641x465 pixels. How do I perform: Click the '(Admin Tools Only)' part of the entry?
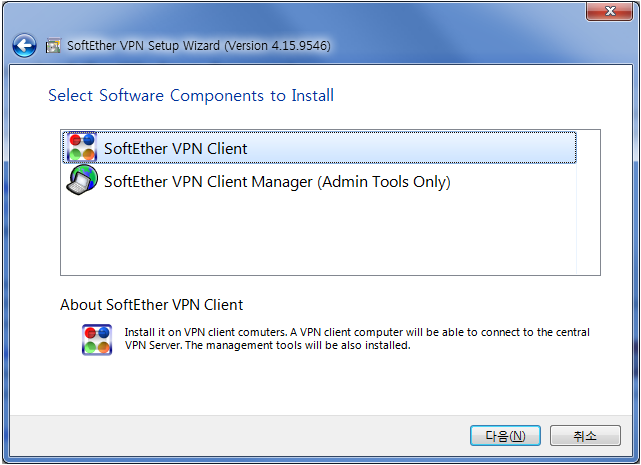[x=384, y=182]
